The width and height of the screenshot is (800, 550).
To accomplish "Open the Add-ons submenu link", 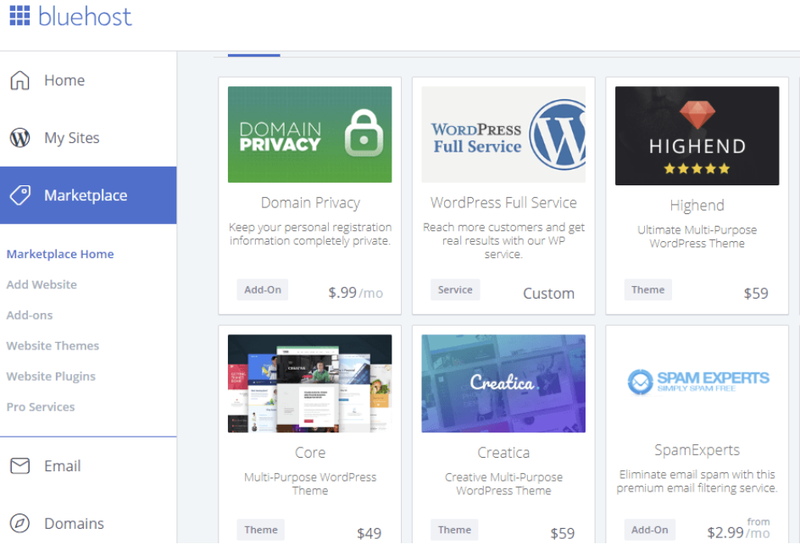I will pyautogui.click(x=30, y=315).
